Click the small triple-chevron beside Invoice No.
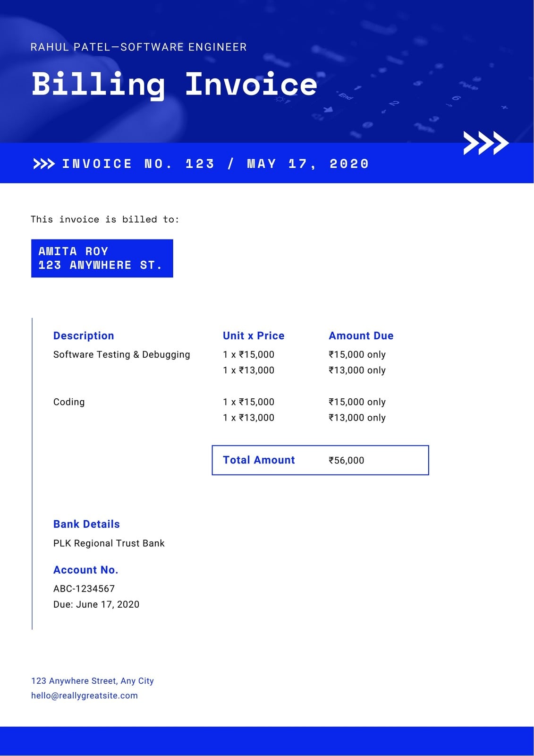 [44, 164]
